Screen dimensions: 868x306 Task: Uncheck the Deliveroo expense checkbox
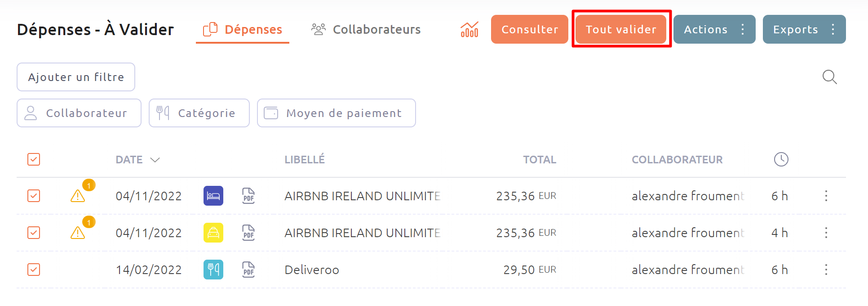coord(34,270)
